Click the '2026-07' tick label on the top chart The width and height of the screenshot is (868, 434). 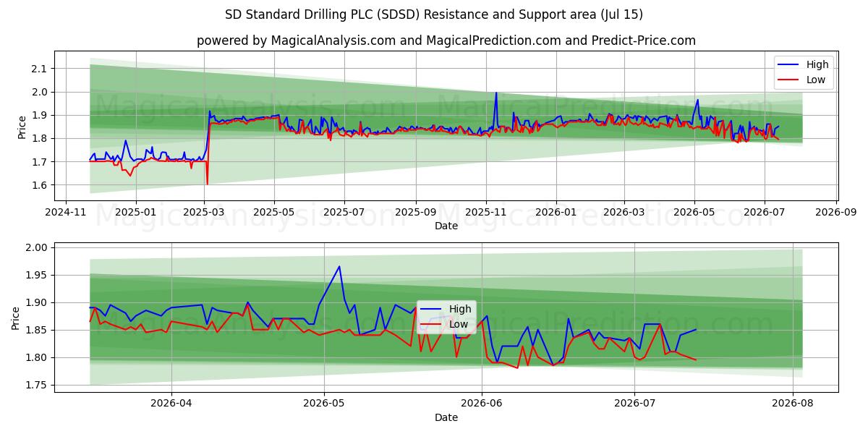[764, 212]
